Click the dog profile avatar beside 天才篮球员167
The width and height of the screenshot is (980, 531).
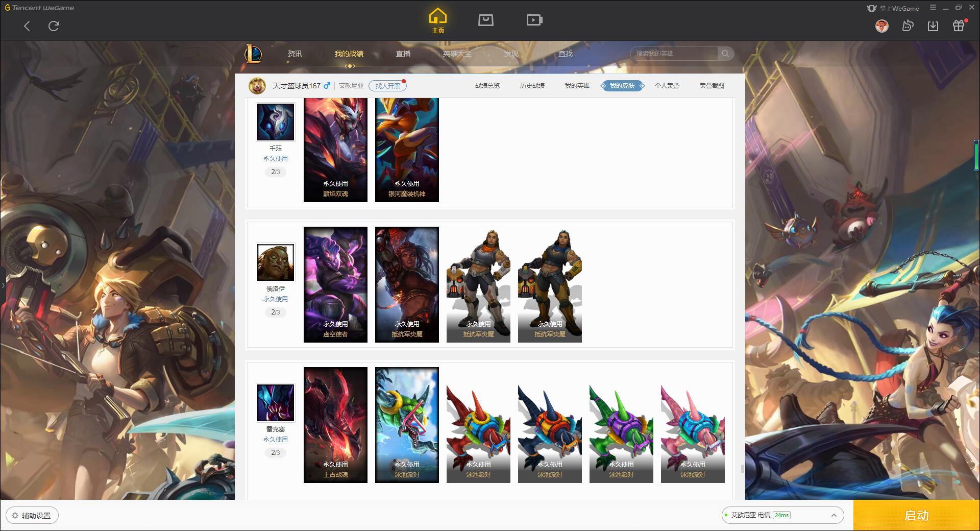(x=257, y=86)
